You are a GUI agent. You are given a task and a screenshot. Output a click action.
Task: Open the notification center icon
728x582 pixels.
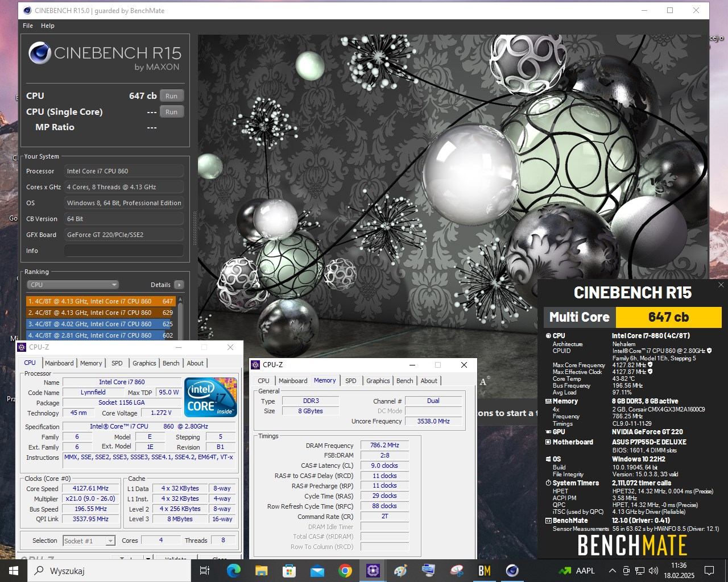pos(709,571)
